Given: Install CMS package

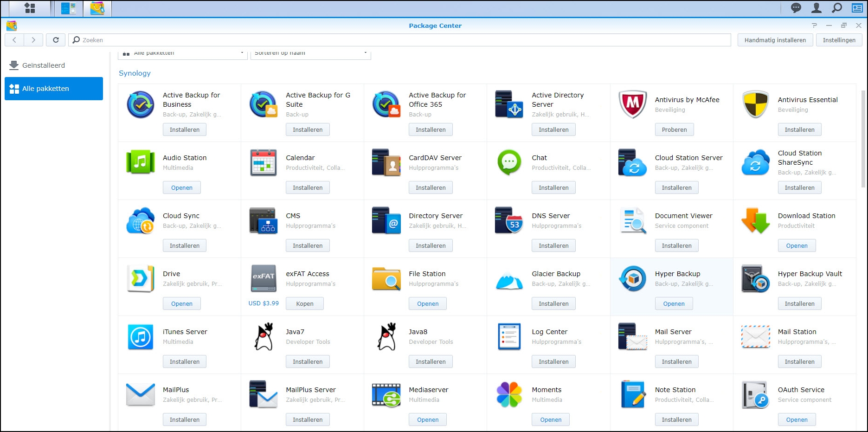Looking at the screenshot, I should point(308,246).
